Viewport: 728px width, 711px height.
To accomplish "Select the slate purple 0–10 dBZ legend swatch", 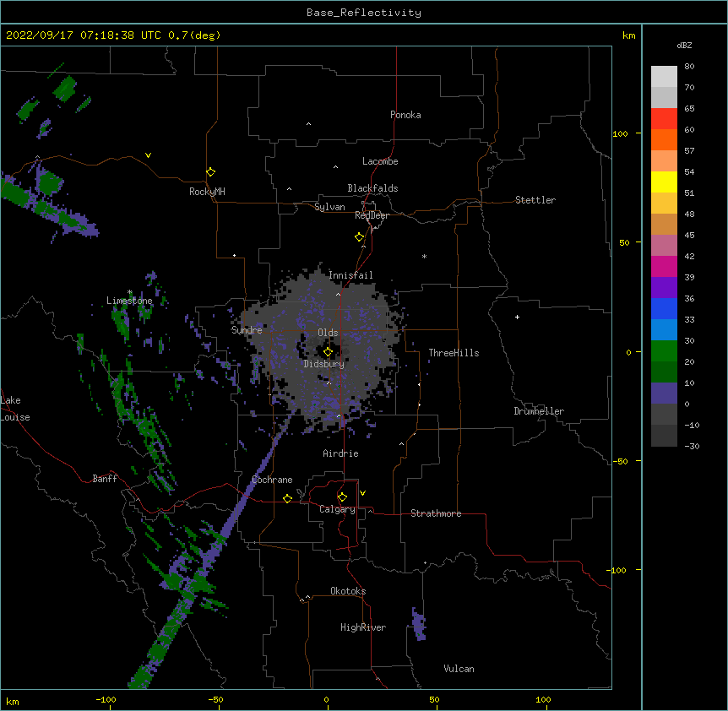I will coord(664,393).
